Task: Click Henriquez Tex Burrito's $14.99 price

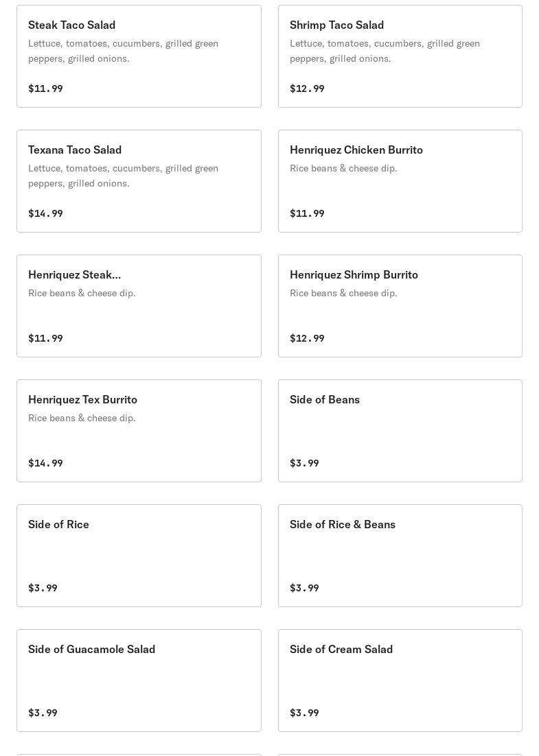Action: click(45, 463)
